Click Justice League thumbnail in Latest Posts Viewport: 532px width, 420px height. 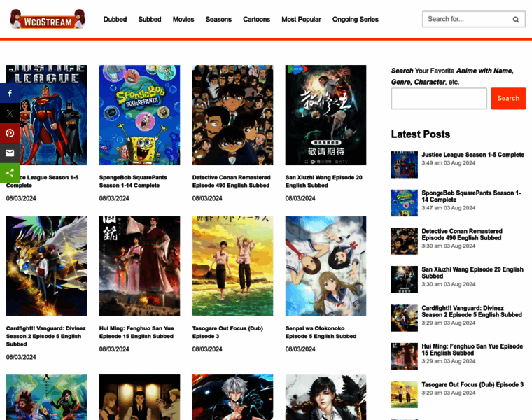coord(404,164)
